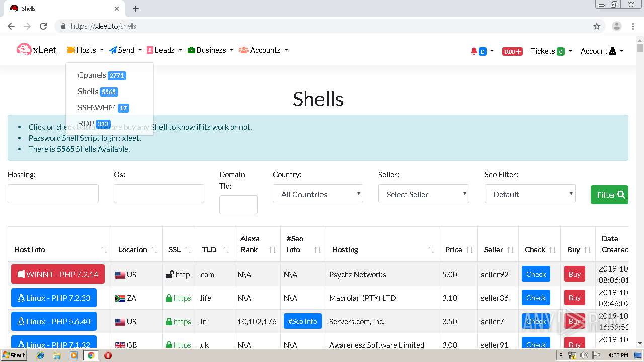Select RDP from Hosts menu
This screenshot has width=644, height=362.
tap(94, 124)
